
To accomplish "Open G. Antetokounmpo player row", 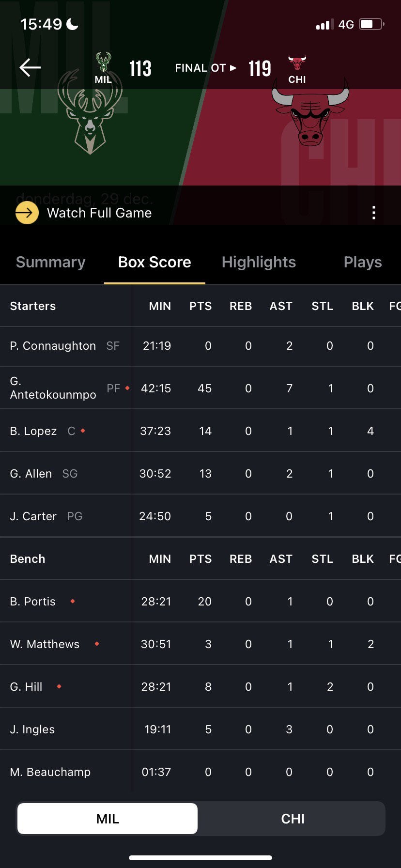I will tap(53, 388).
